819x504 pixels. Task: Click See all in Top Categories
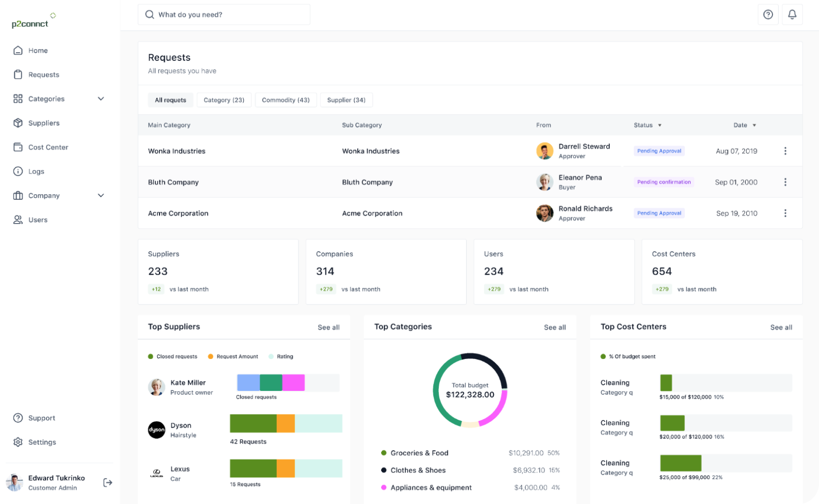tap(555, 327)
